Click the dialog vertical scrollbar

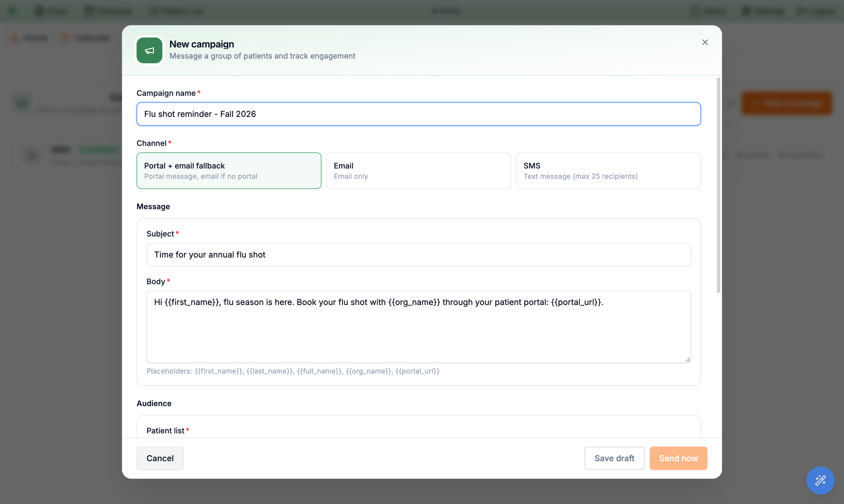pyautogui.click(x=718, y=185)
